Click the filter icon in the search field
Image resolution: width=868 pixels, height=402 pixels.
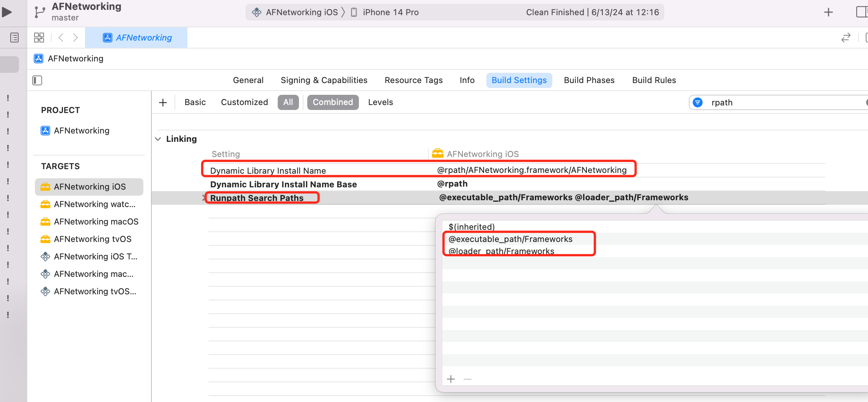pyautogui.click(x=698, y=102)
